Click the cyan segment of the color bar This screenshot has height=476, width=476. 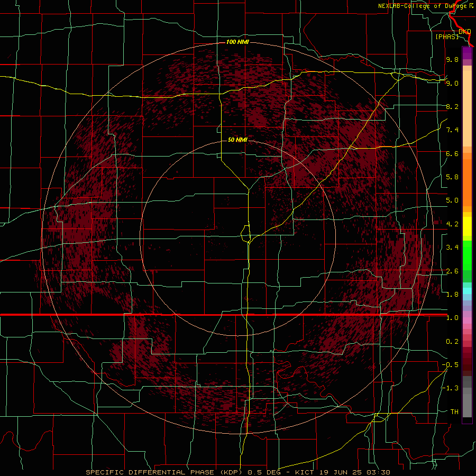coord(467,291)
